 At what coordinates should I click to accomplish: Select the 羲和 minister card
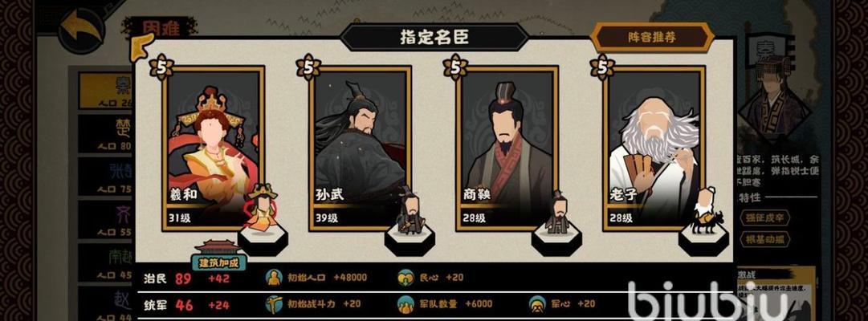pos(213,148)
